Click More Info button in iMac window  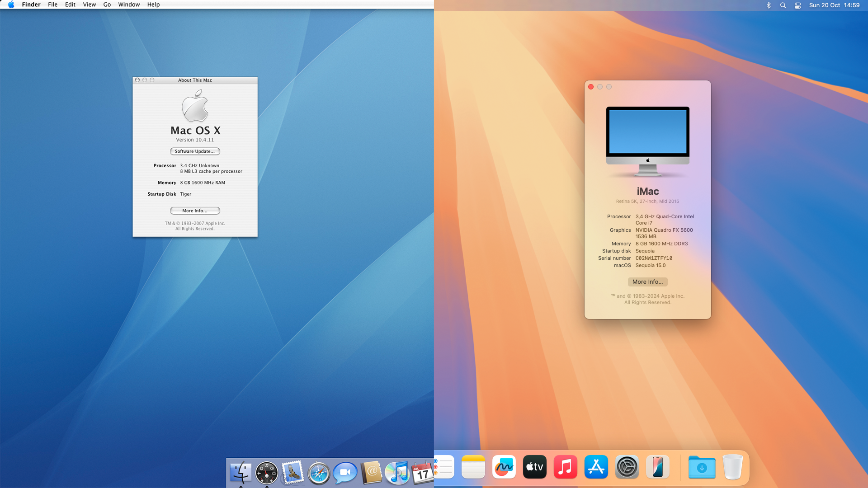pyautogui.click(x=647, y=282)
